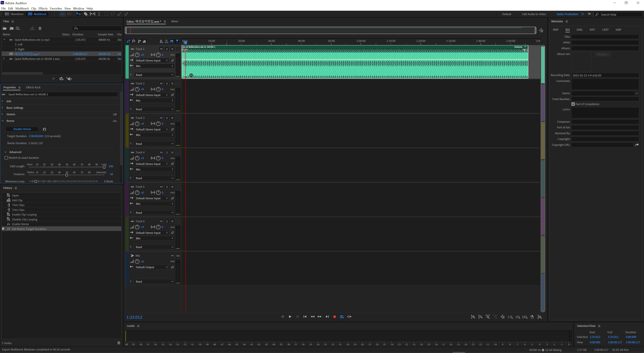Switch to the Effects Rack tab
The width and height of the screenshot is (644, 353).
33,87
